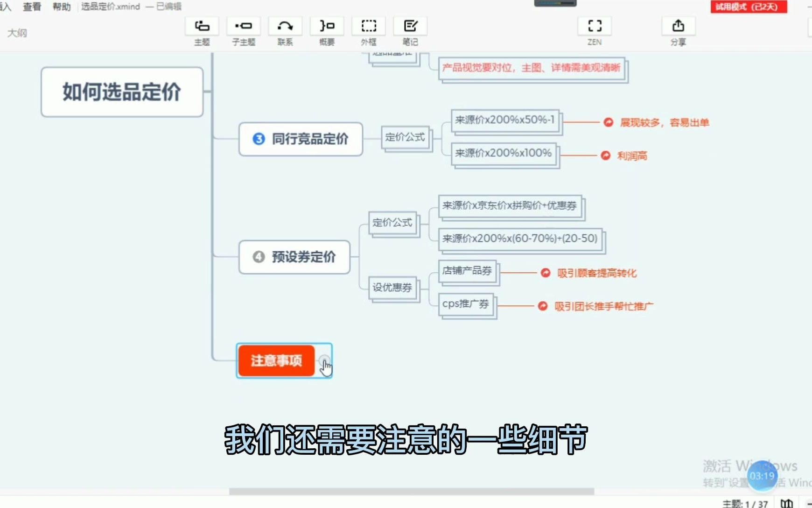The height and width of the screenshot is (508, 812).
Task: Expand the 注意事项 topic
Action: pos(324,361)
